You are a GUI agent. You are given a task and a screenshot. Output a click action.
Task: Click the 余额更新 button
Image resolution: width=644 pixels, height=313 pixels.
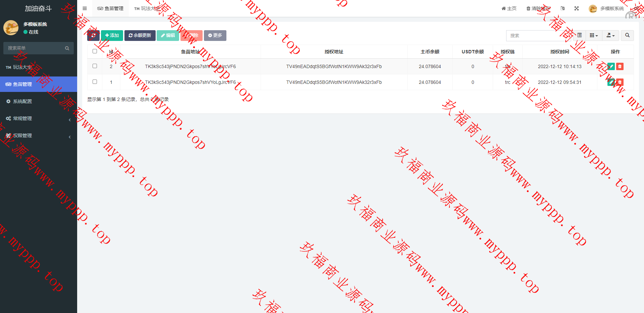point(140,36)
